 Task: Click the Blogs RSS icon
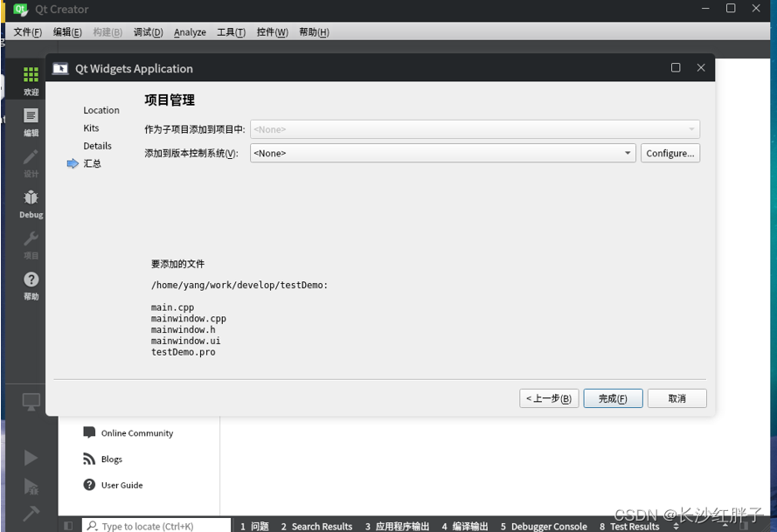(89, 459)
